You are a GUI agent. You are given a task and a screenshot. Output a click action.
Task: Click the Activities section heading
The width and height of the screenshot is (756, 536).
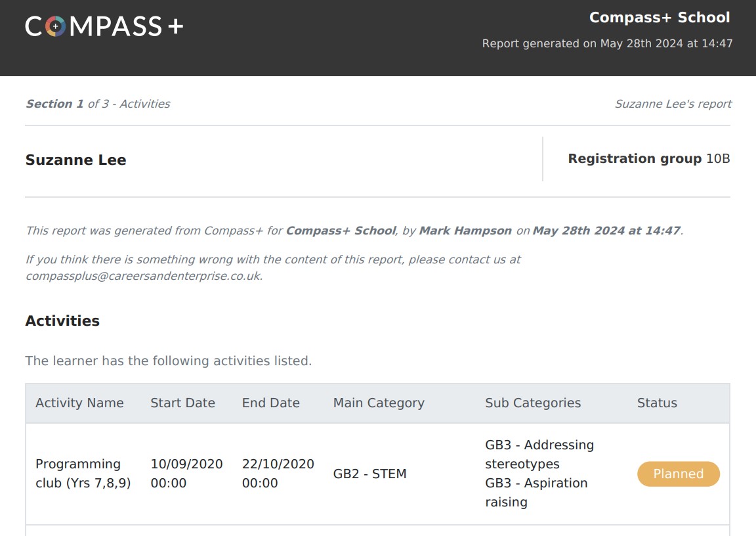tap(62, 321)
